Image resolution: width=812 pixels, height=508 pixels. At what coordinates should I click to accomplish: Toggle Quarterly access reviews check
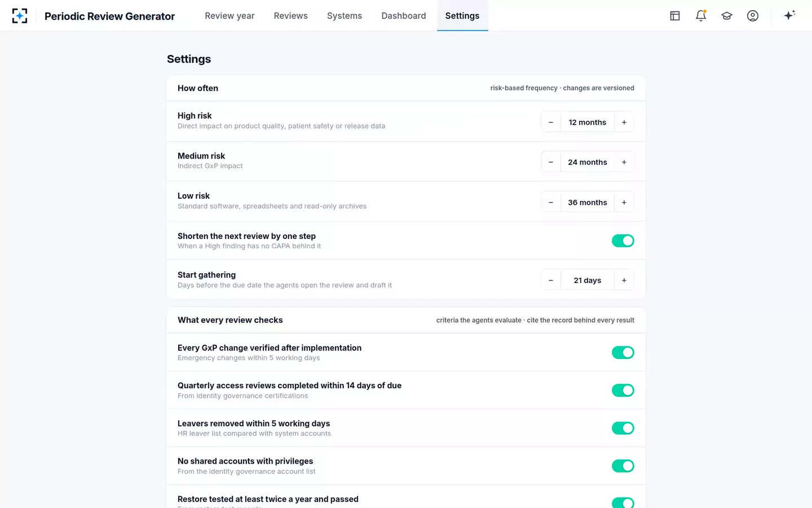pos(623,391)
